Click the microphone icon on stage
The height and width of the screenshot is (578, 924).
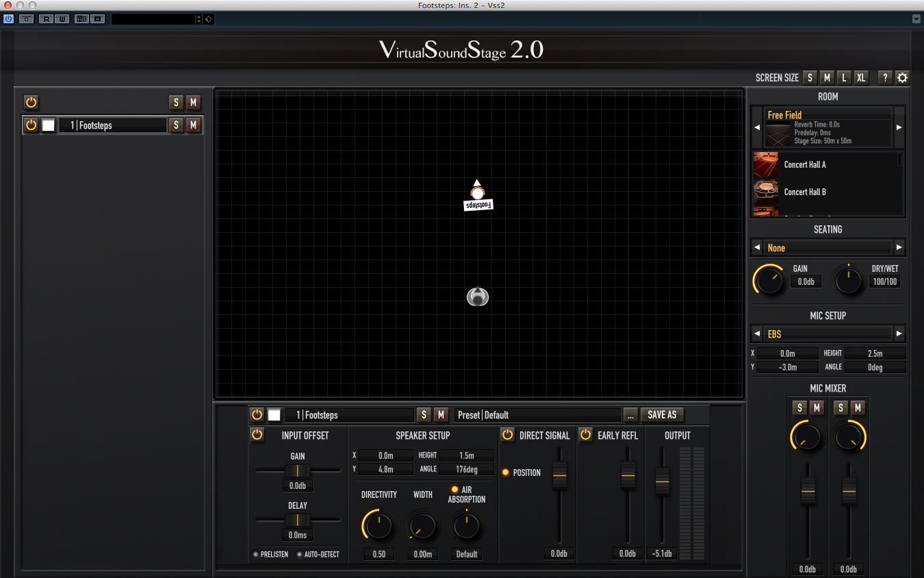tap(478, 297)
